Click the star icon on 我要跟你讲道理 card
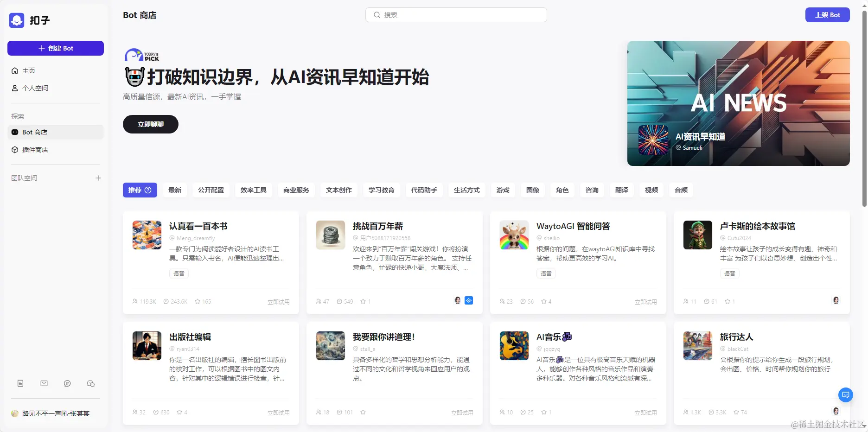Viewport: 868px width, 432px height. [363, 412]
